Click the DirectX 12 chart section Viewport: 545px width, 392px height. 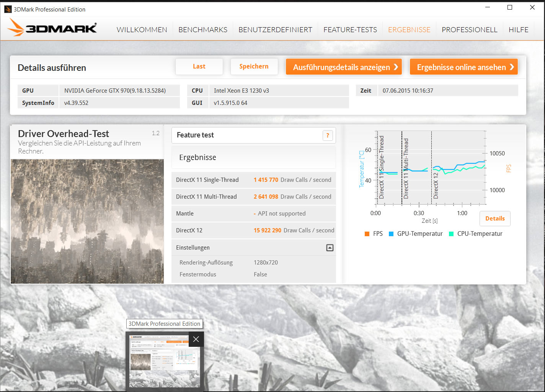click(459, 168)
